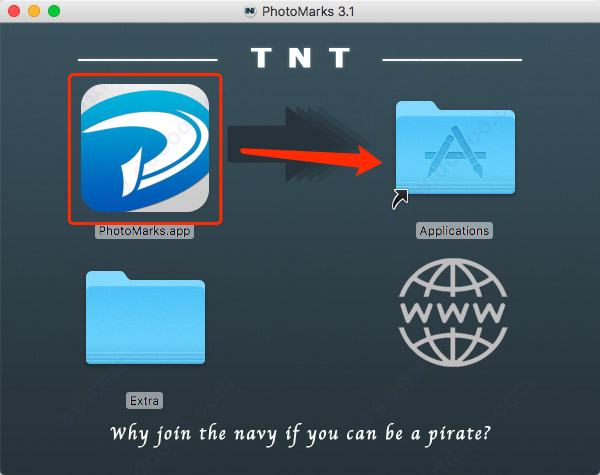600x475 pixels.
Task: Minimize the window with yellow button
Action: click(34, 11)
